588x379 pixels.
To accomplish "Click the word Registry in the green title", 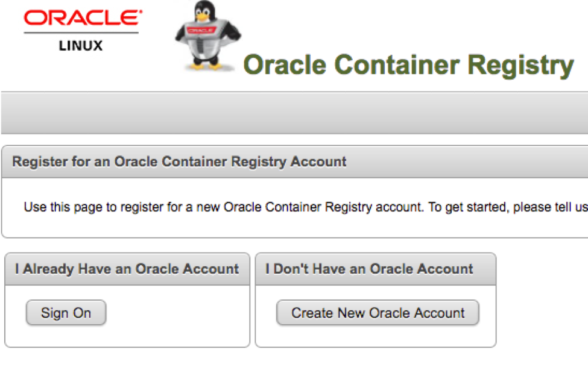I will tap(521, 66).
